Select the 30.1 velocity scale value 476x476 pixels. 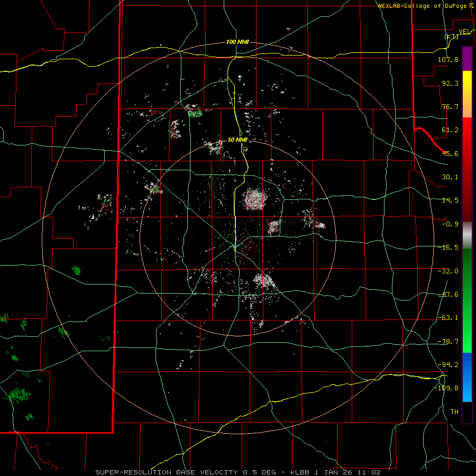coord(450,177)
